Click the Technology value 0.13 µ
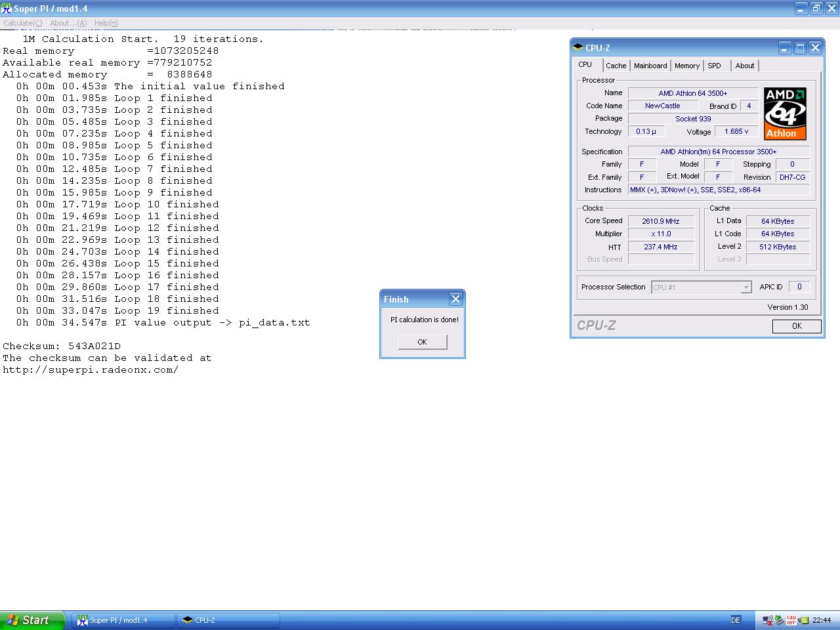Image resolution: width=840 pixels, height=630 pixels. (646, 131)
